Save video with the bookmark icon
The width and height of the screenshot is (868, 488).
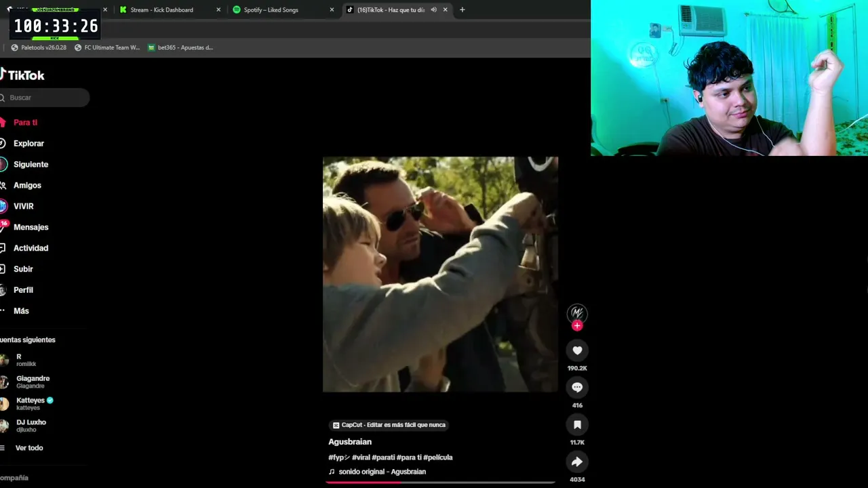click(x=577, y=424)
